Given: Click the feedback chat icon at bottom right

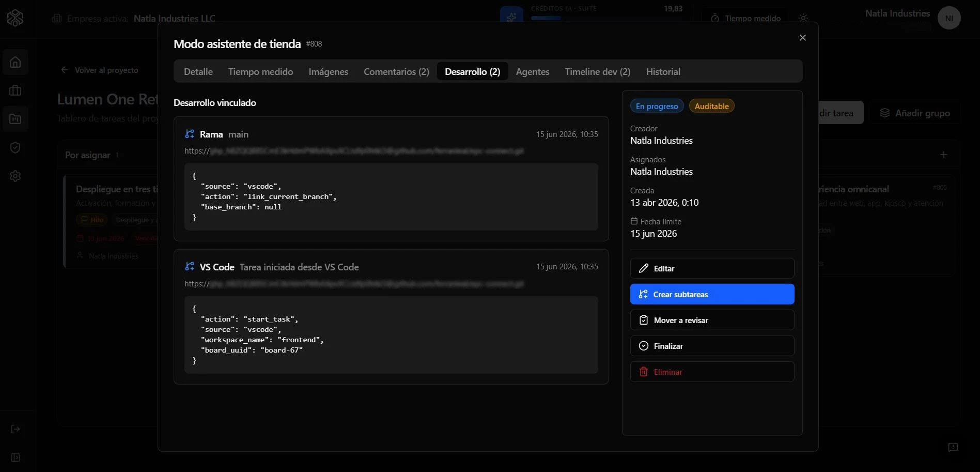Looking at the screenshot, I should tap(953, 447).
